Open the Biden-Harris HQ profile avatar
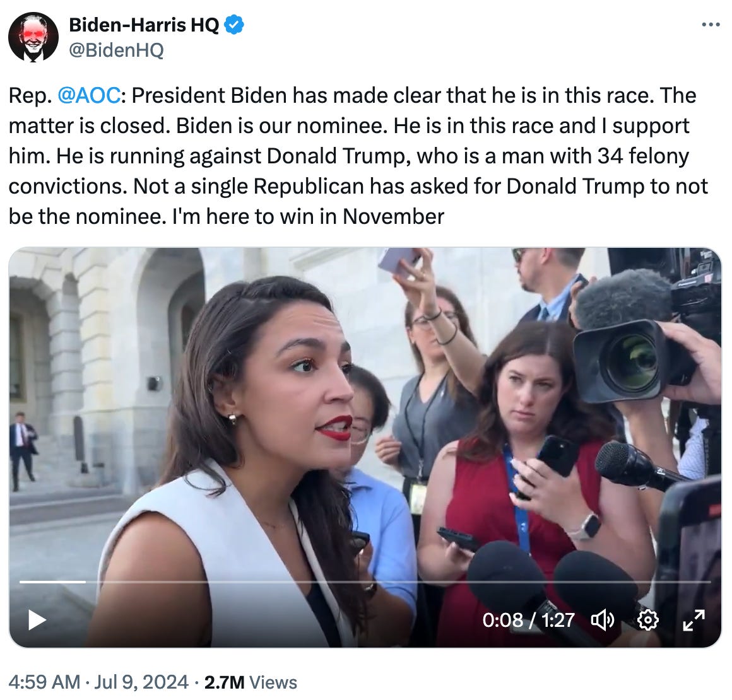The width and height of the screenshot is (732, 700). point(33,37)
